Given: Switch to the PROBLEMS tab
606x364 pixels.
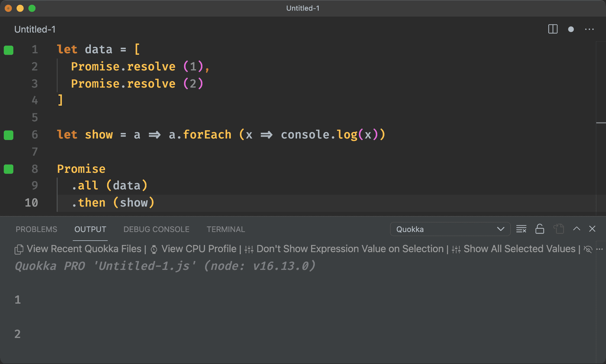Looking at the screenshot, I should (36, 229).
